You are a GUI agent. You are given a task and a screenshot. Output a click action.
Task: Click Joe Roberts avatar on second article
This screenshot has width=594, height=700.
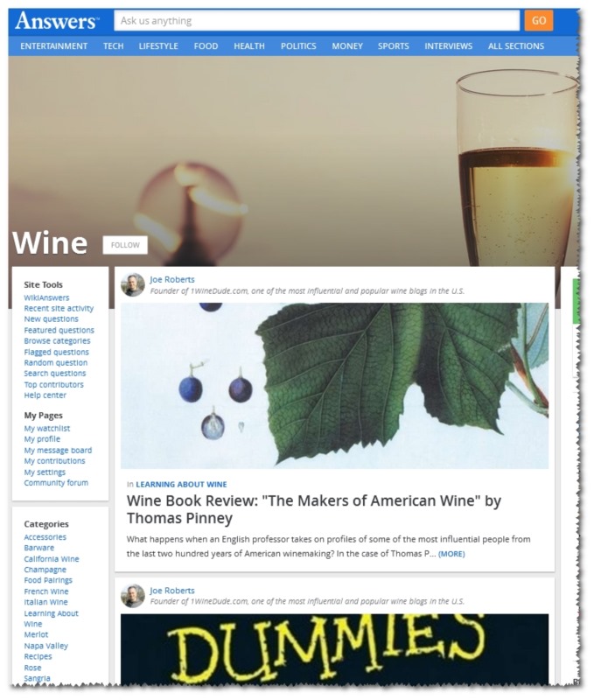pyautogui.click(x=133, y=596)
